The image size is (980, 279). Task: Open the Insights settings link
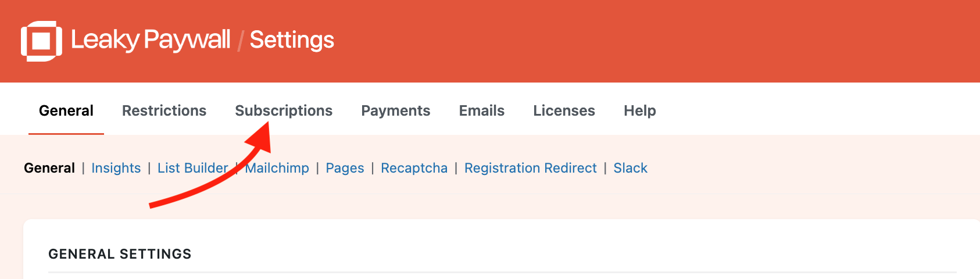click(x=116, y=168)
